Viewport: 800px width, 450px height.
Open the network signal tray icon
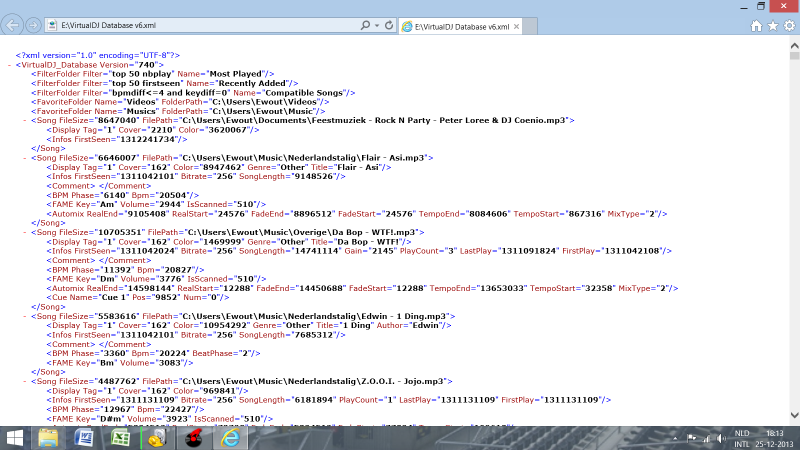coord(707,438)
